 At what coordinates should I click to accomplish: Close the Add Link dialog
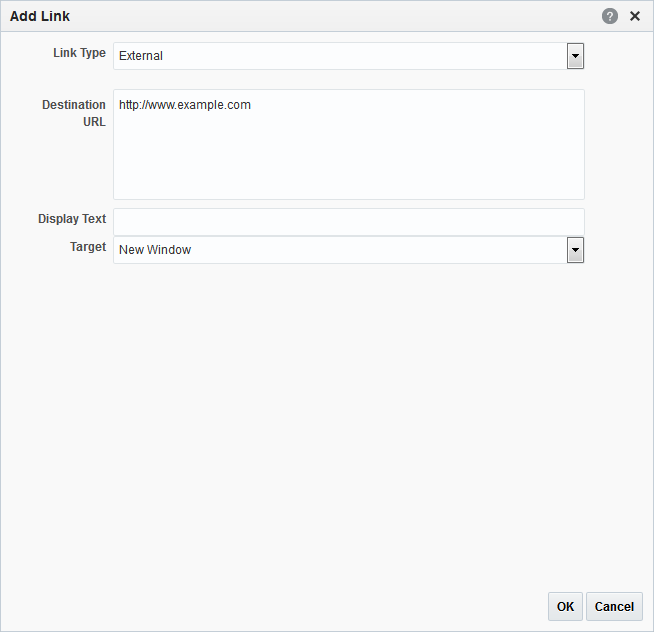[635, 16]
